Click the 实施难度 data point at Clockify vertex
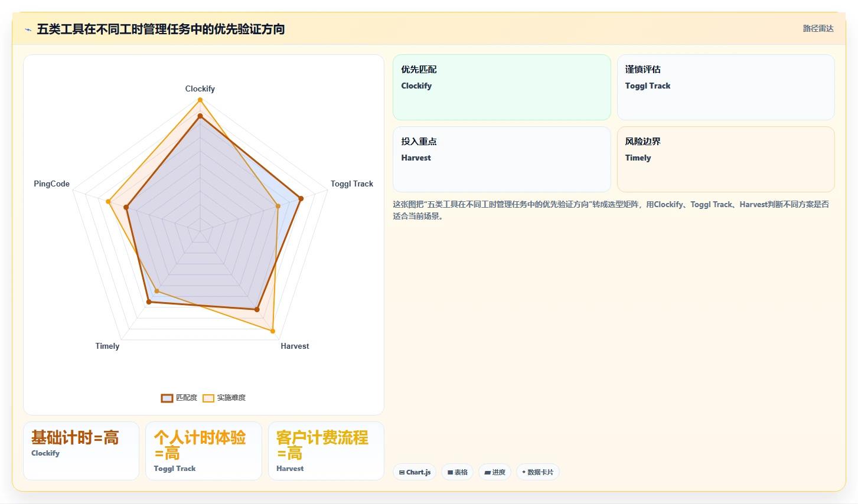 pyautogui.click(x=200, y=100)
